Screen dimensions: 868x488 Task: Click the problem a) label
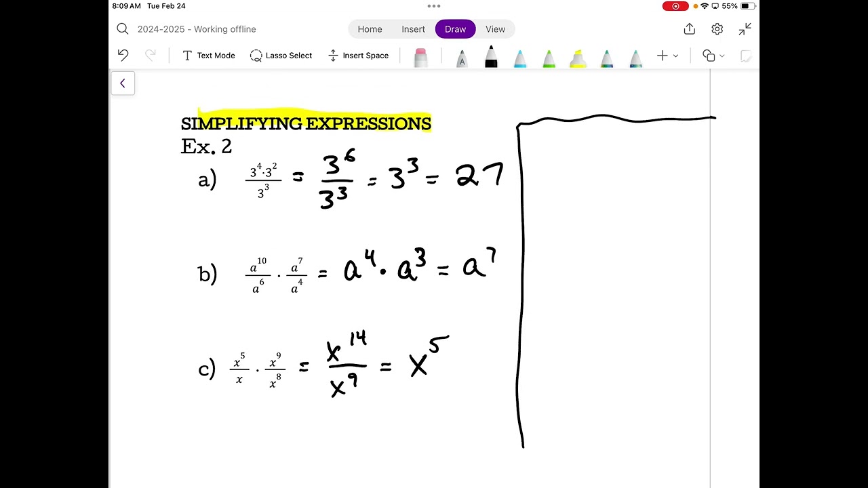tap(208, 180)
